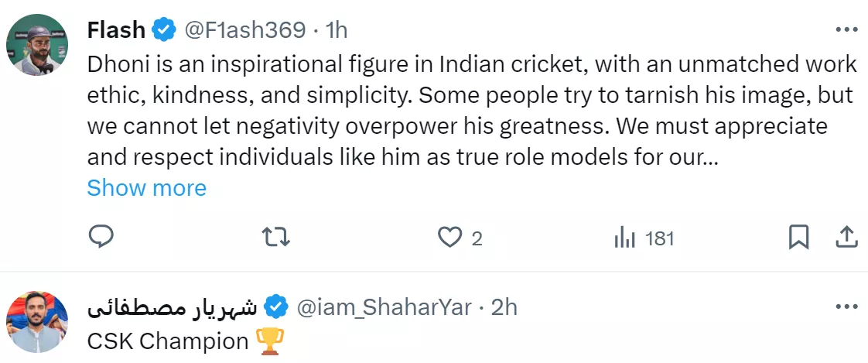
Task: Bookmark Flash's tweet
Action: click(798, 237)
